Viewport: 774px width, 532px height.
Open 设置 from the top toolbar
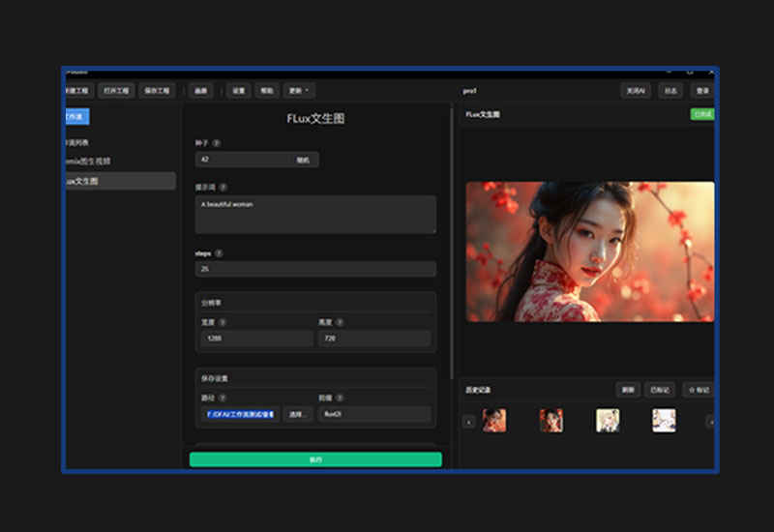238,91
